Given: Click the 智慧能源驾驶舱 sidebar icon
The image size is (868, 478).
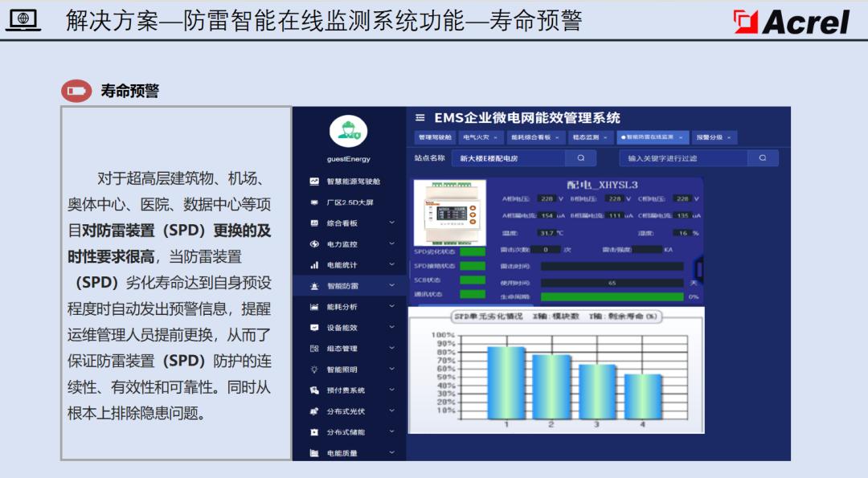Looking at the screenshot, I should click(314, 181).
